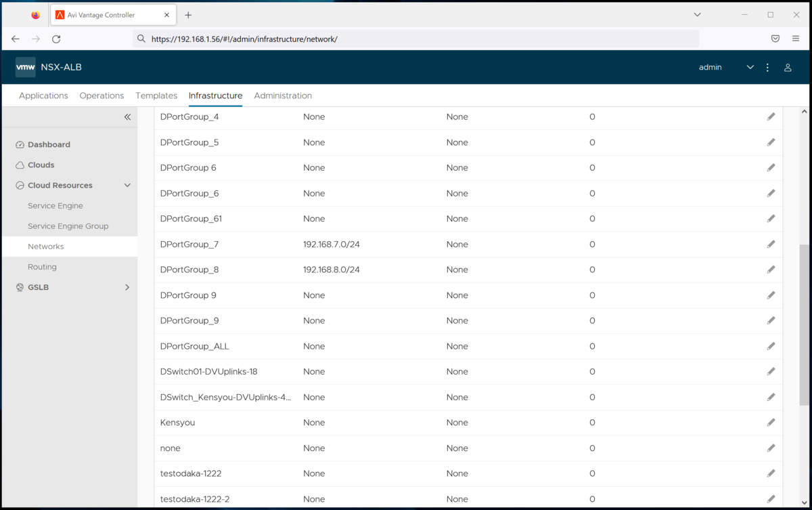
Task: Click the DPortGroup_7 network name
Action: [x=189, y=245]
